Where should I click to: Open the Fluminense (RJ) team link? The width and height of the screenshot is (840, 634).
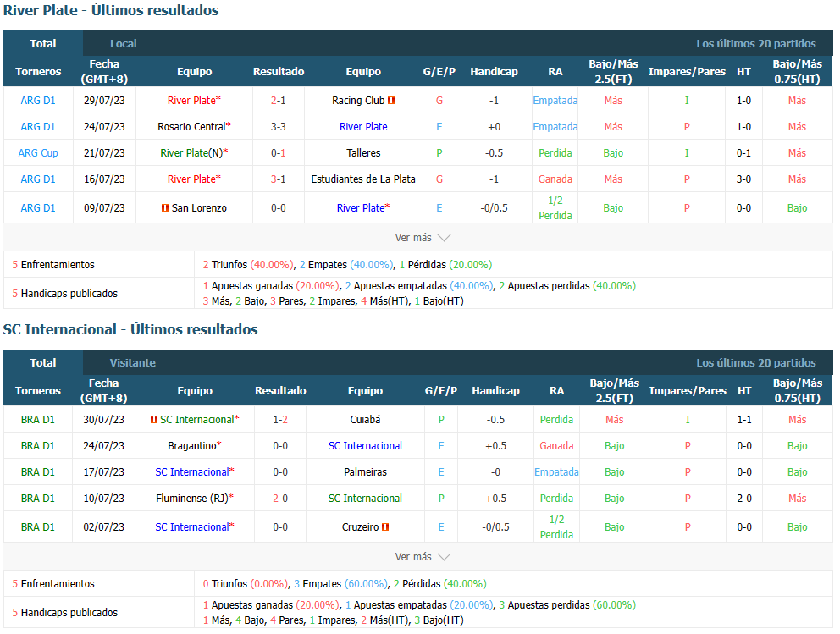coord(192,499)
